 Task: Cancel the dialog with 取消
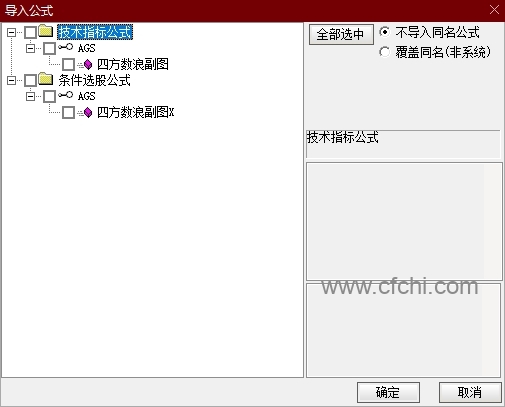(470, 392)
